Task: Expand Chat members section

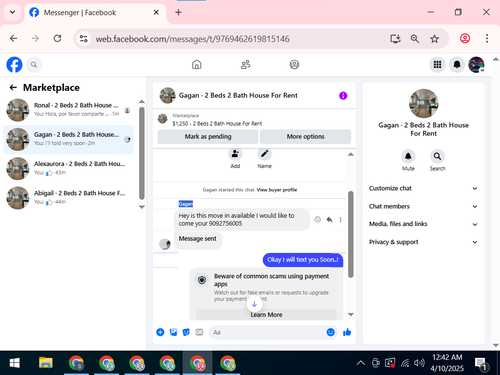Action: pyautogui.click(x=423, y=206)
